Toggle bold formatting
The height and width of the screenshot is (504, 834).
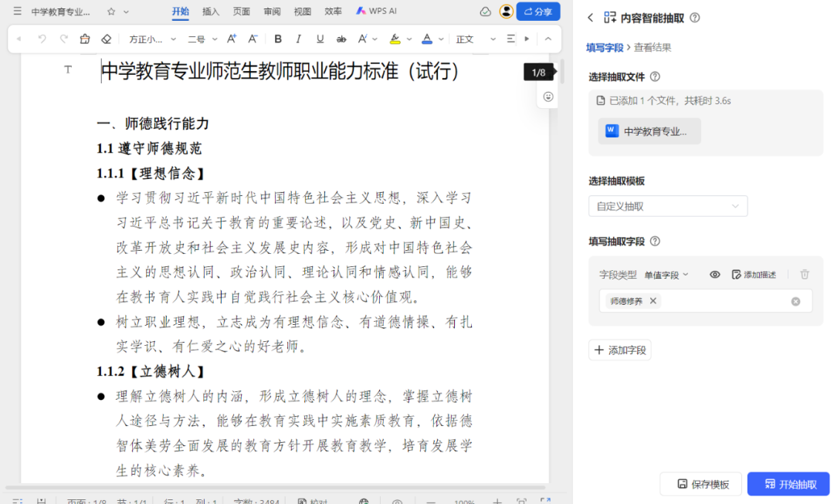pyautogui.click(x=278, y=39)
